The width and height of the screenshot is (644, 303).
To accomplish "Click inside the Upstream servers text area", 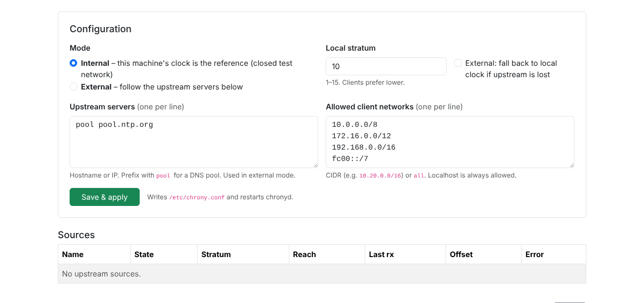I will (194, 142).
